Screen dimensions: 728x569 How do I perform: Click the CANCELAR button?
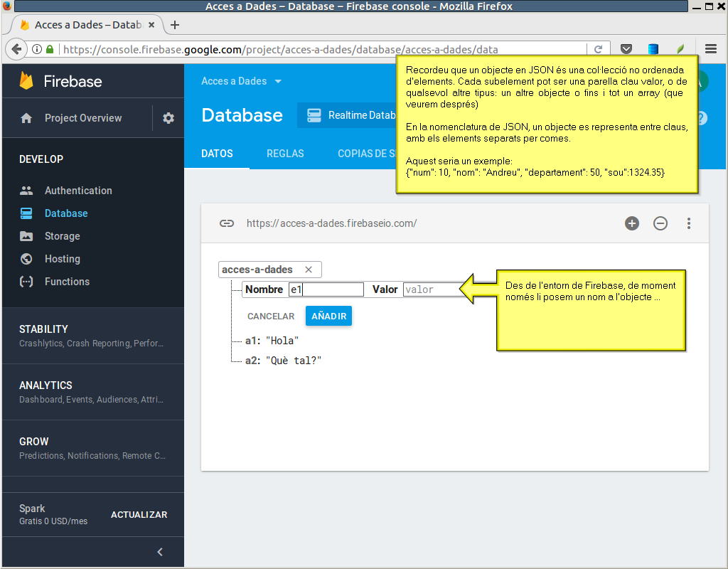tap(271, 316)
